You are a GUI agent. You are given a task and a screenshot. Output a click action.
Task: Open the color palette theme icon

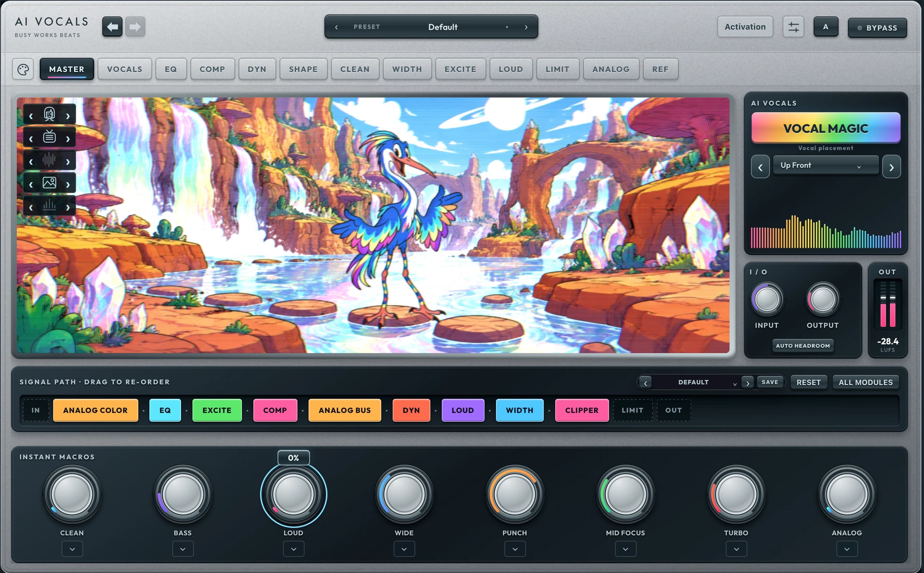(x=23, y=69)
